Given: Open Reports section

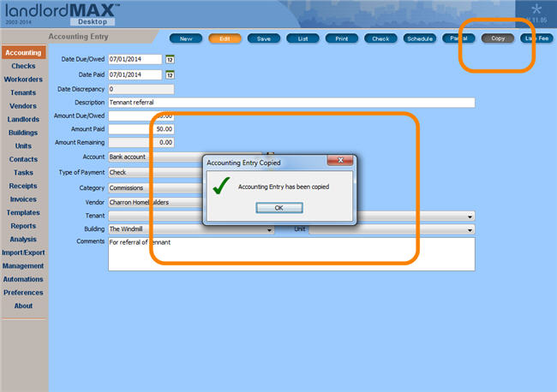Looking at the screenshot, I should 23,226.
